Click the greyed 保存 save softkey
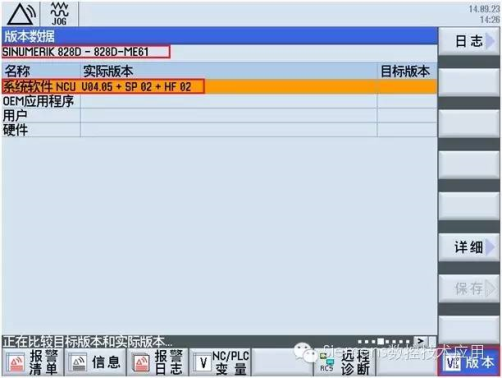This screenshot has height=378, width=502. pyautogui.click(x=469, y=288)
